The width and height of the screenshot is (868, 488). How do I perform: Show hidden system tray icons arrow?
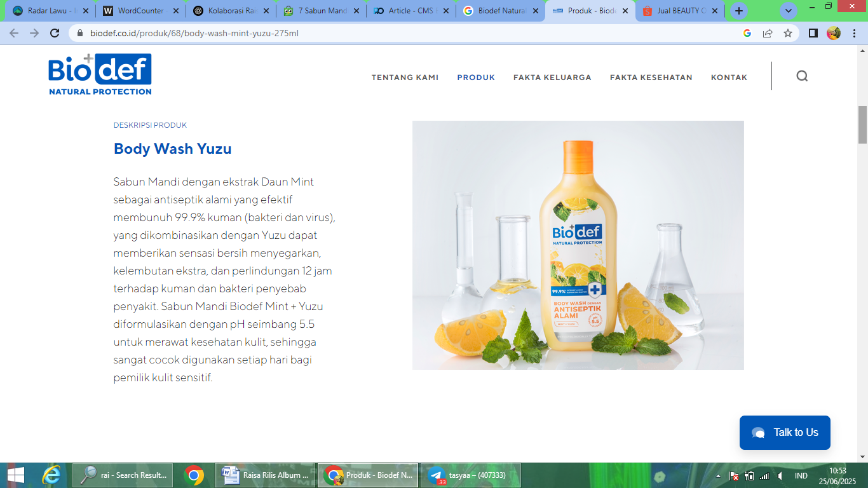click(719, 476)
